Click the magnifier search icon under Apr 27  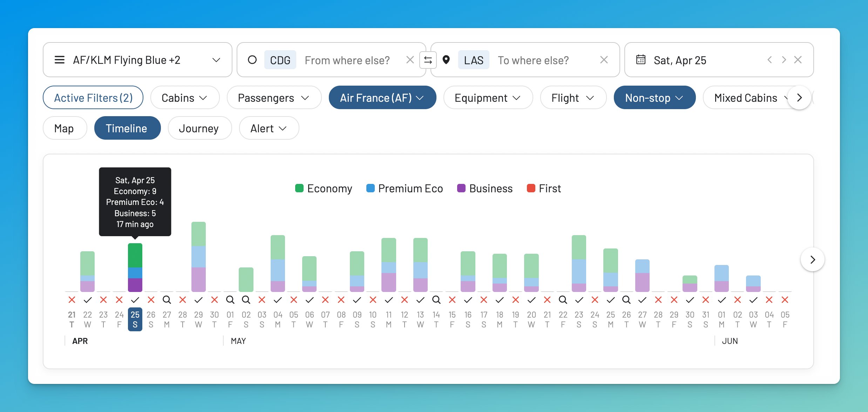coord(167,300)
